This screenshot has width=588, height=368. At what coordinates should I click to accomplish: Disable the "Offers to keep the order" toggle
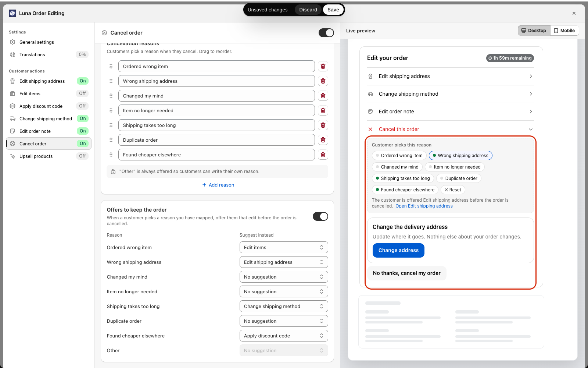pos(320,216)
